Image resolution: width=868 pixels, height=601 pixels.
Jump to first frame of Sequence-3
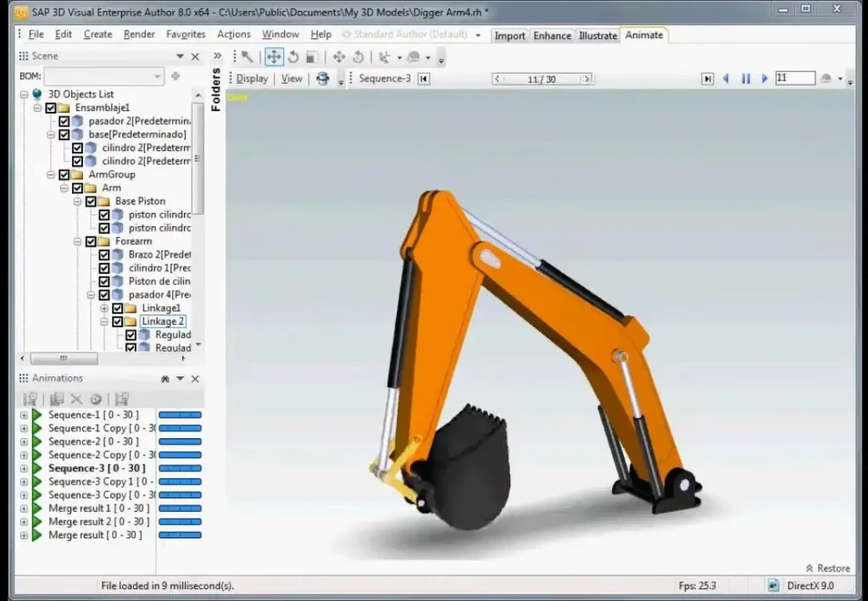(424, 79)
